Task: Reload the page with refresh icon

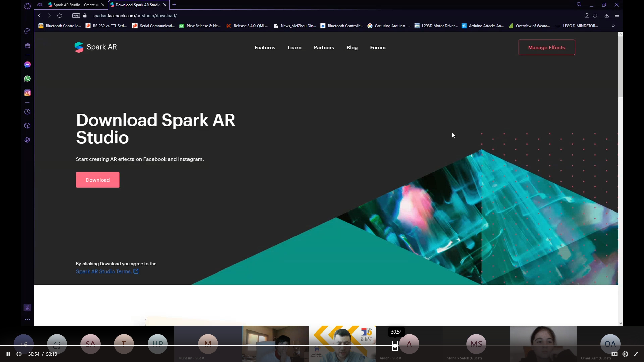Action: tap(60, 16)
